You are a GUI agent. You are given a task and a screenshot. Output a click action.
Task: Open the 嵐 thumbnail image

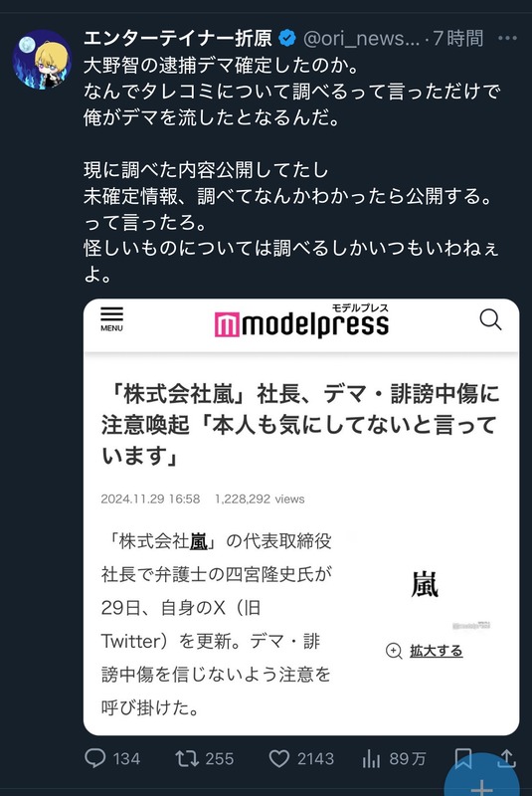tap(425, 584)
